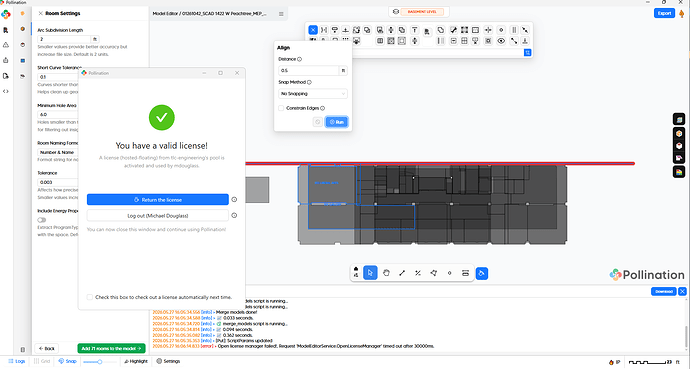Open the ft unit selector for Distance
690x369 pixels.
click(x=343, y=70)
